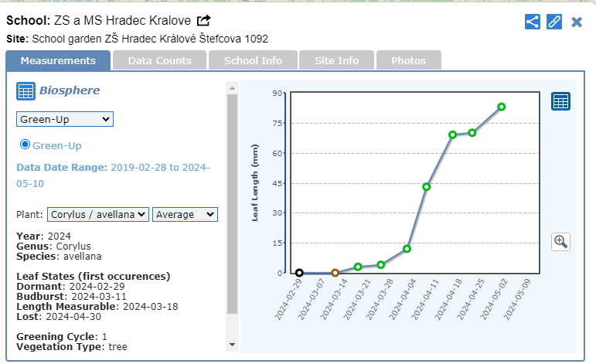Select the Green-Up radio button
Image resolution: width=596 pixels, height=364 pixels.
pos(25,145)
